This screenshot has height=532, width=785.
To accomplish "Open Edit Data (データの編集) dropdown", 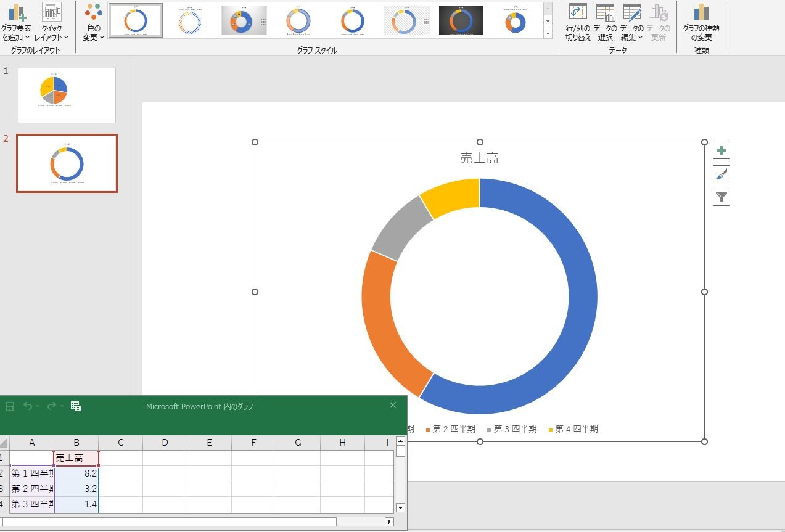I will [631, 22].
